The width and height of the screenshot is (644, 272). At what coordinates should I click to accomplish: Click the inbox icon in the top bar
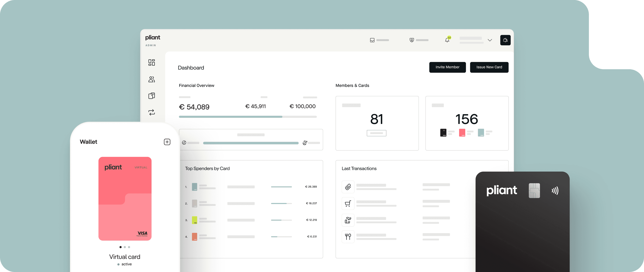coord(372,40)
